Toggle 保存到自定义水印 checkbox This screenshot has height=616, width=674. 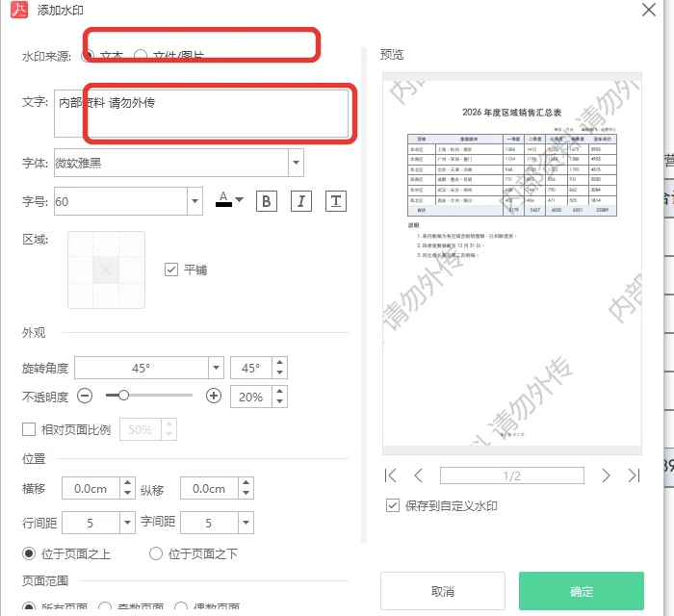[x=393, y=505]
